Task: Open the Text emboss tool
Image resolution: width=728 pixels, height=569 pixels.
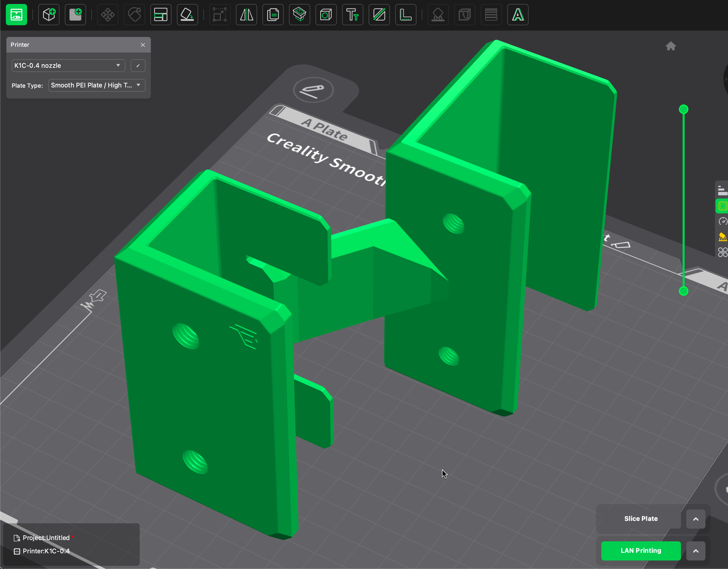Action: (353, 15)
